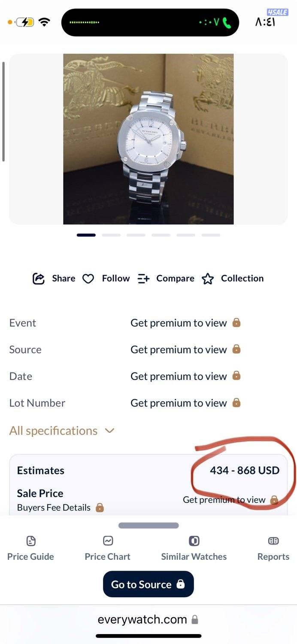Click the Go to Source button
This screenshot has width=297, height=644.
pos(148,584)
